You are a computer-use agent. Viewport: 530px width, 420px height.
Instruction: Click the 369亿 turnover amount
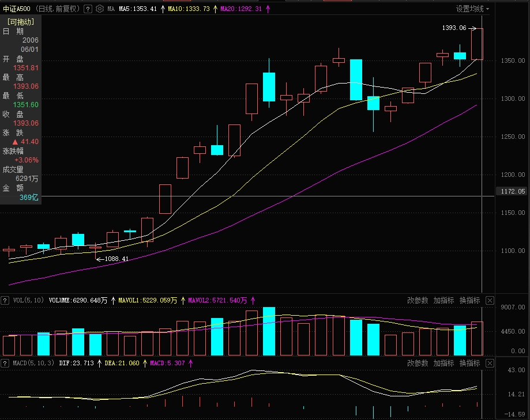tap(29, 197)
